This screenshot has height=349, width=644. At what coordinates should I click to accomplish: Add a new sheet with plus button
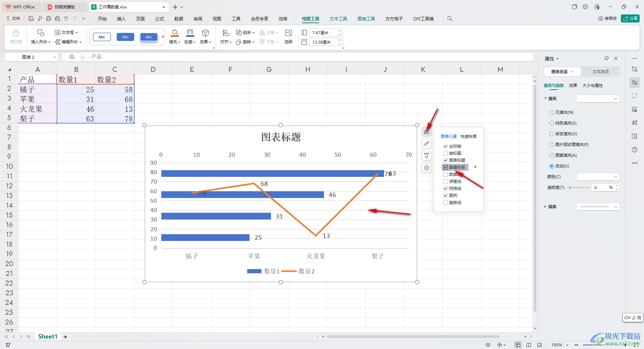pyautogui.click(x=65, y=337)
